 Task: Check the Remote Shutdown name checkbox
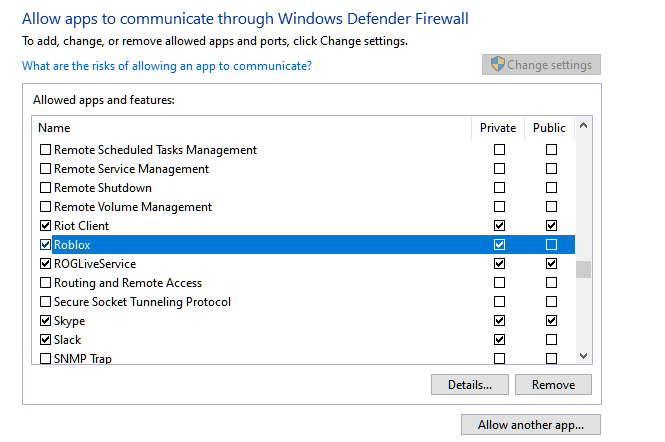[x=45, y=188]
